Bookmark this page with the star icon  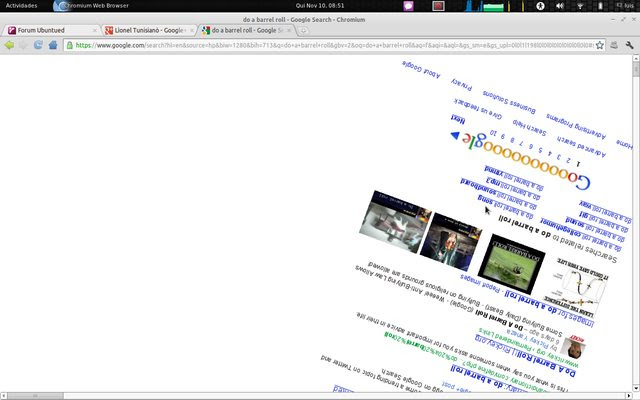599,45
